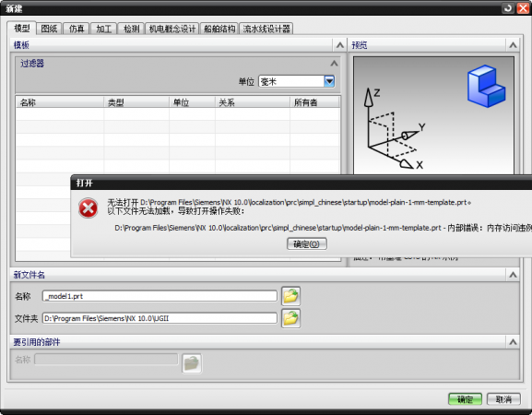Image resolution: width=532 pixels, height=415 pixels.
Task: Open the 图纸 tab
Action: (49, 29)
